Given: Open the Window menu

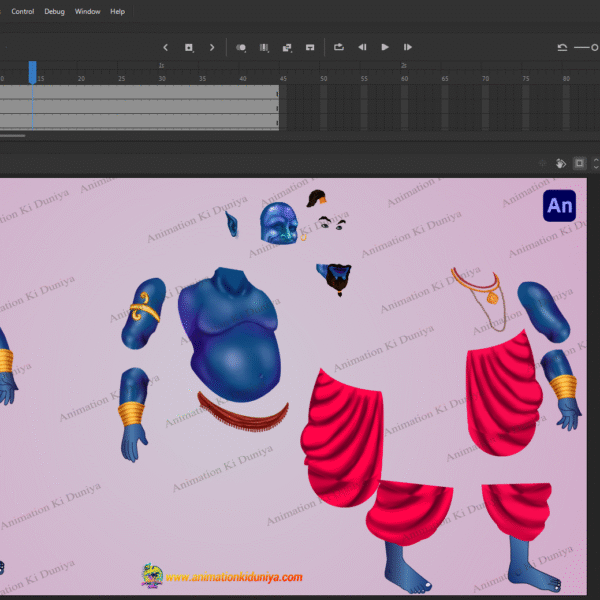Looking at the screenshot, I should tap(87, 11).
